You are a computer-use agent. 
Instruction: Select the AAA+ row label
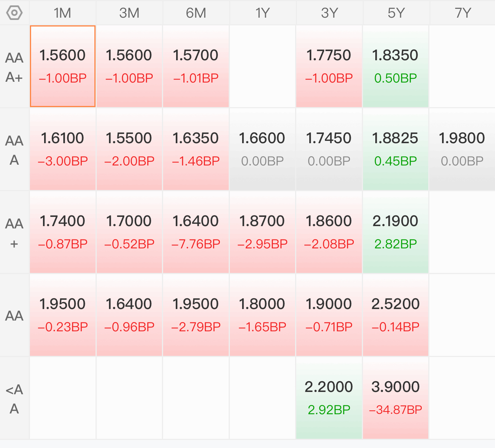click(x=15, y=67)
